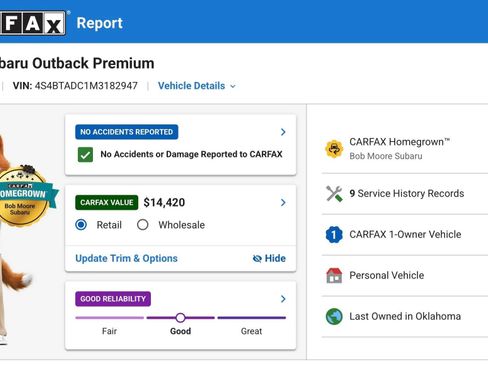
Task: Click the GOOD RELIABILITY purple badge
Action: [113, 299]
